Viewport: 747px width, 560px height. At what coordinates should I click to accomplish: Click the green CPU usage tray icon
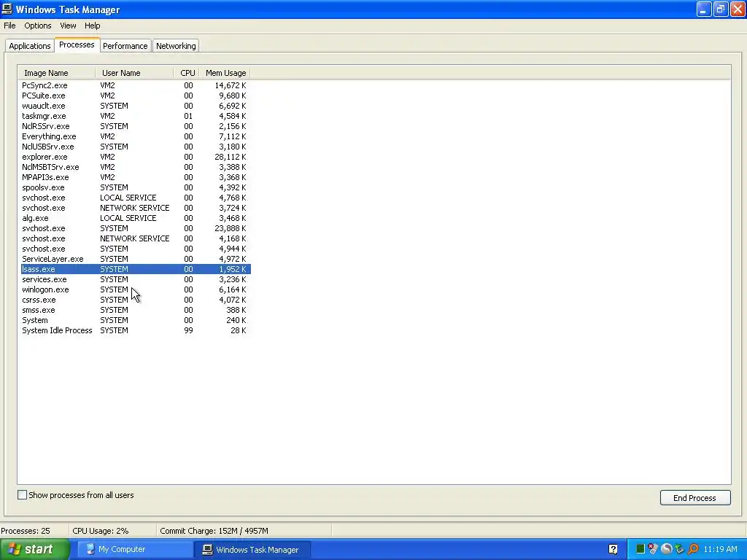[x=640, y=549]
